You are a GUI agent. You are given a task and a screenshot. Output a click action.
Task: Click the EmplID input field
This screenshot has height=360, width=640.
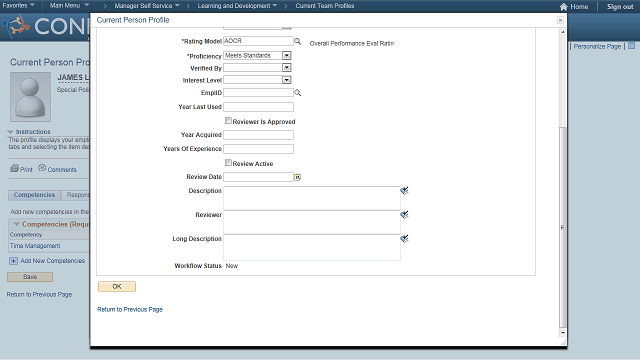pyautogui.click(x=258, y=93)
